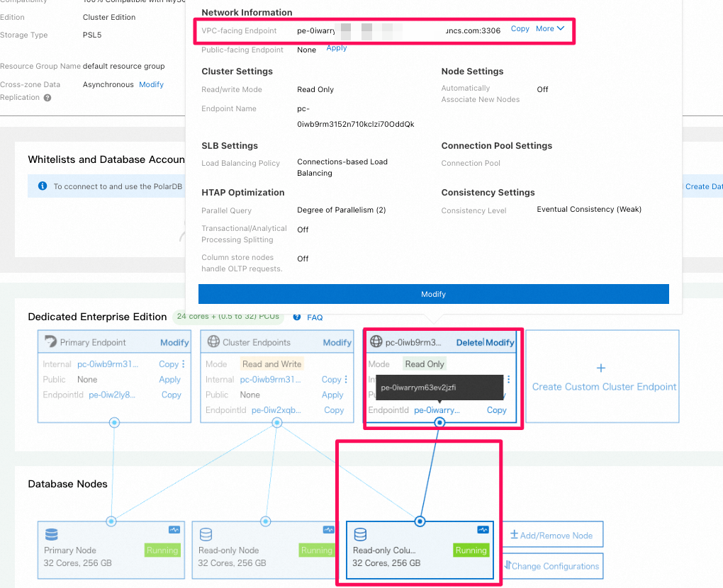Image resolution: width=723 pixels, height=588 pixels.
Task: Apply for Primary Endpoint public address
Action: (x=169, y=379)
